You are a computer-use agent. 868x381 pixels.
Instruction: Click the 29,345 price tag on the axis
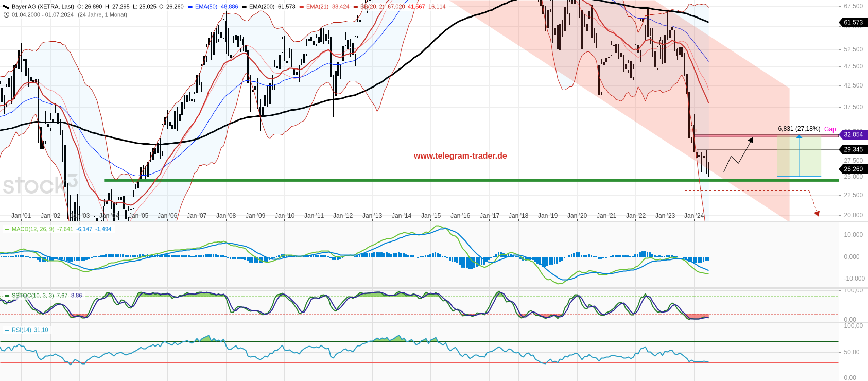[853, 149]
